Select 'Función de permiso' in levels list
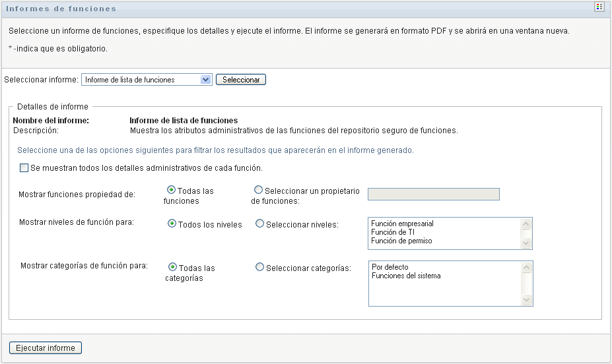This screenshot has height=364, width=612. [401, 241]
